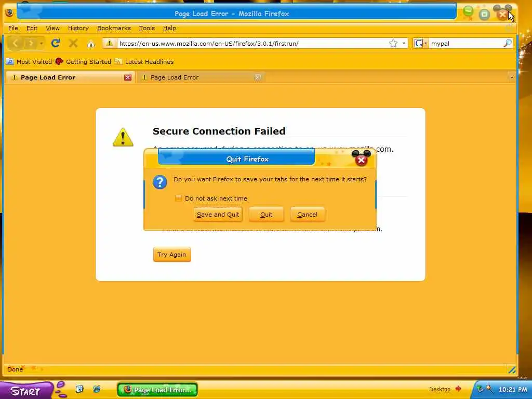Close the Quit Firefox dialog via red X
532x399 pixels.
coord(362,160)
